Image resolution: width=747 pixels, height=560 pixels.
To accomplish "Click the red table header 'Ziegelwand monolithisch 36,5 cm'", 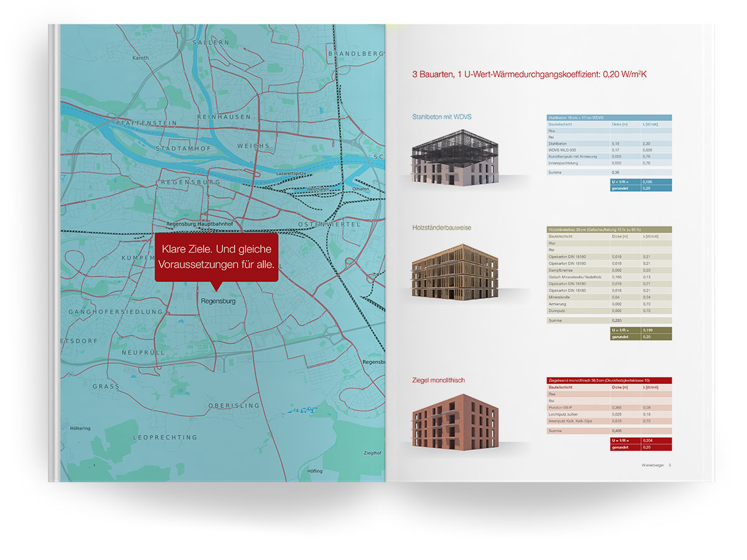I will 609,380.
